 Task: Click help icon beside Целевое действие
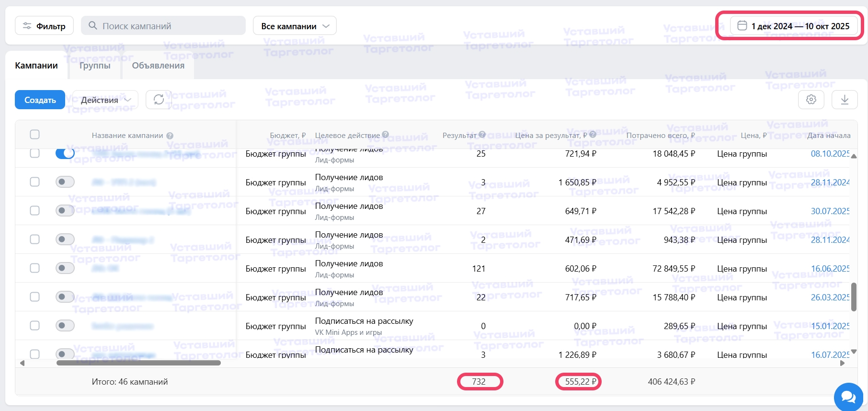(x=386, y=135)
